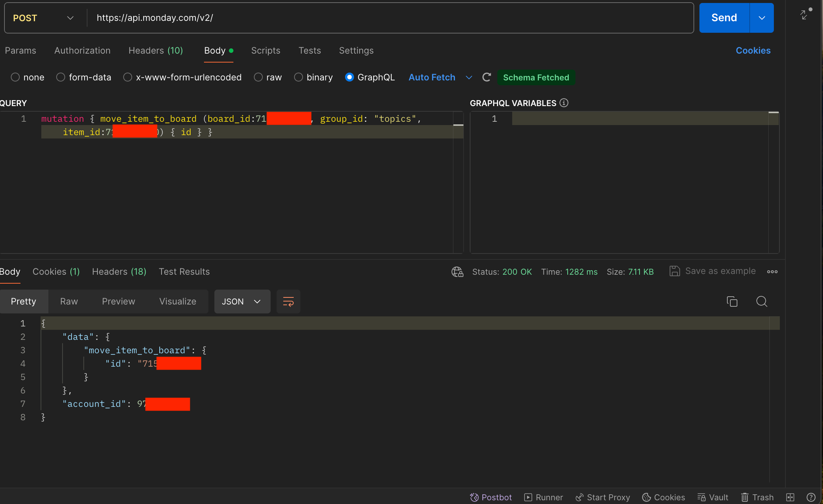The width and height of the screenshot is (823, 504).
Task: Click the 1282 ms time value
Action: point(581,272)
